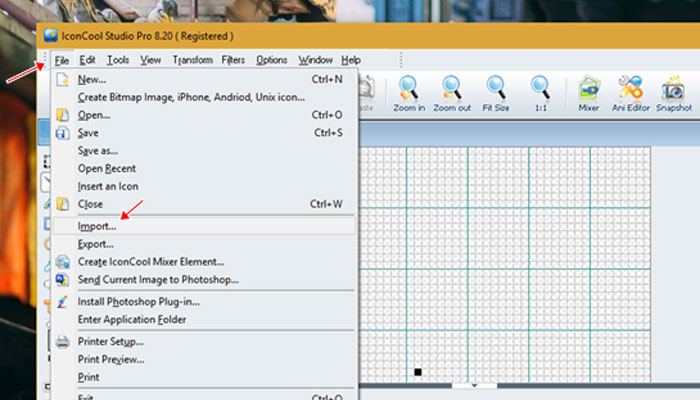Click the black pixel on canvas grid
Image resolution: width=700 pixels, height=400 pixels.
pos(418,372)
